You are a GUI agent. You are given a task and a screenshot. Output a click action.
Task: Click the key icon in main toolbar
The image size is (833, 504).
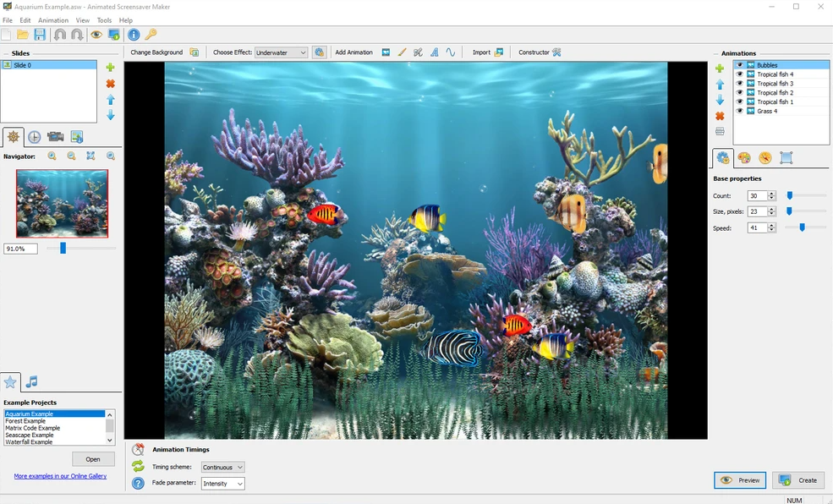point(151,35)
